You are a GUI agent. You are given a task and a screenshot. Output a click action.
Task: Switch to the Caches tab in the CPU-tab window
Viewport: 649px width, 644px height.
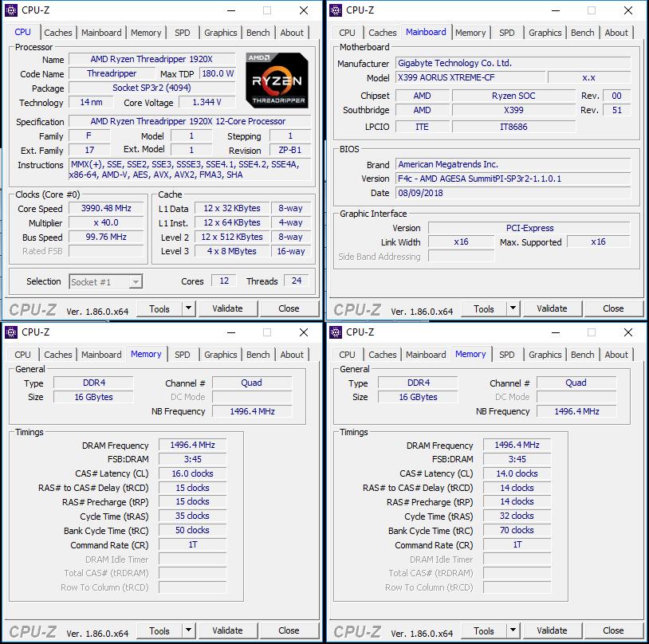click(58, 33)
